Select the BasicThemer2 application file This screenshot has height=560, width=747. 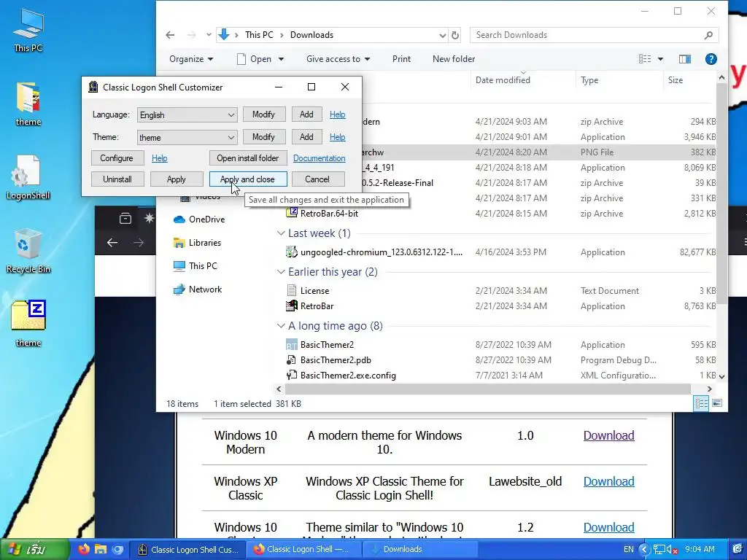tap(320, 344)
